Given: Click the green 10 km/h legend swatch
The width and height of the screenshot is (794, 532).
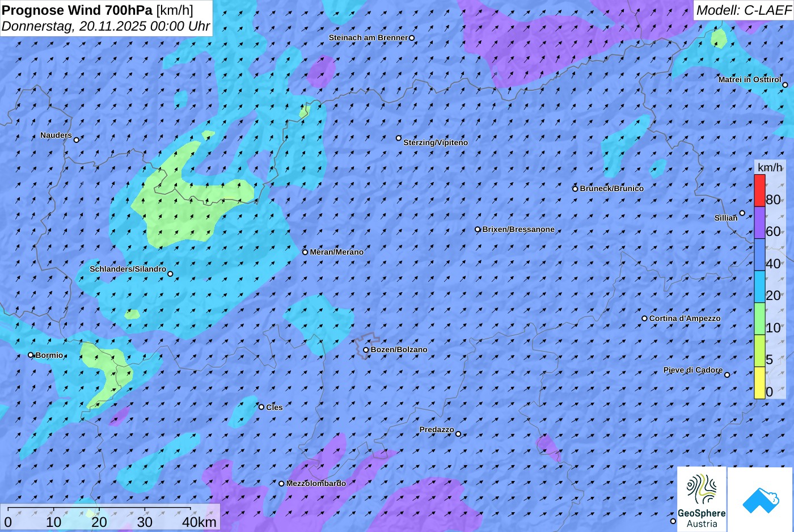Looking at the screenshot, I should click(759, 319).
